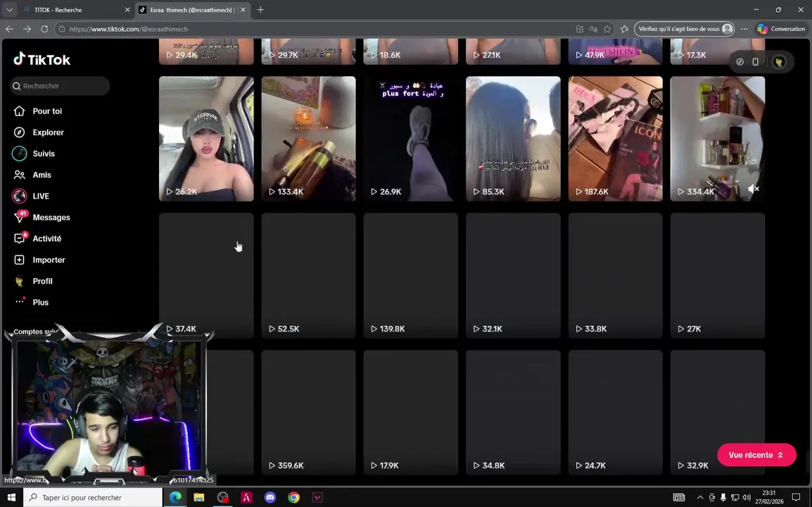Click the site info lock icon
The image size is (812, 507).
[62, 29]
